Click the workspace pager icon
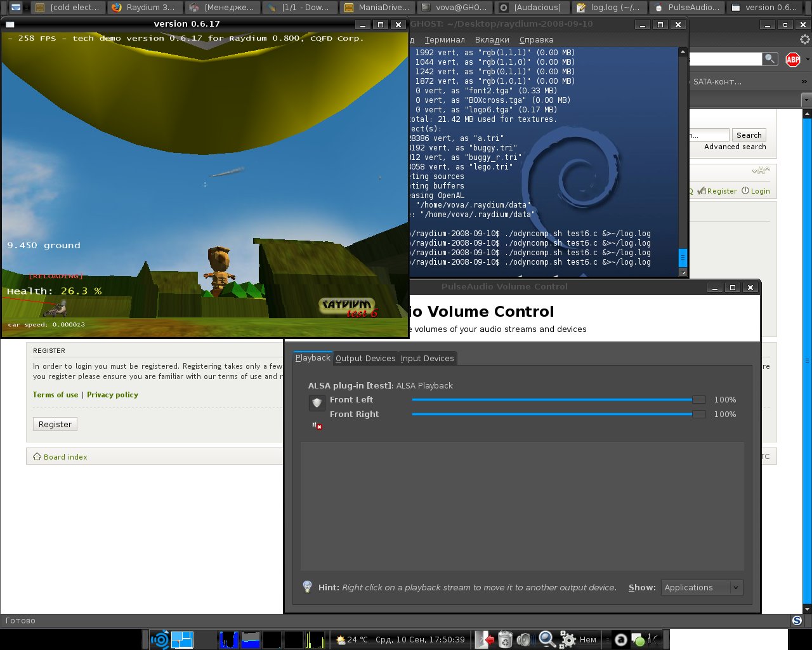Viewport: 812px width, 650px height. [183, 640]
